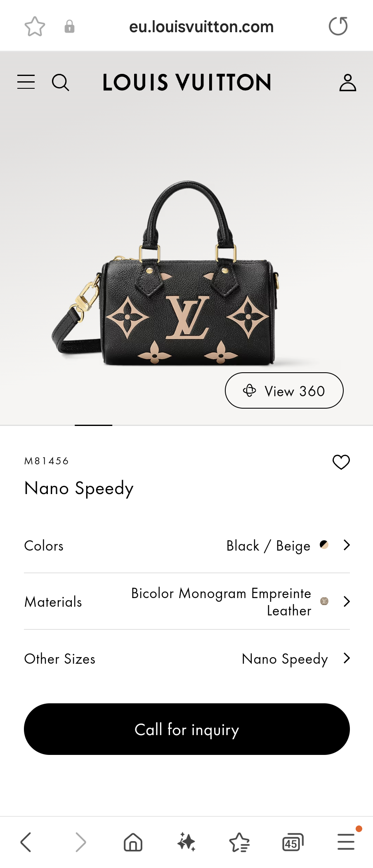The width and height of the screenshot is (373, 868).
Task: Open the search icon on the Louis Vuitton header
Action: pos(60,82)
